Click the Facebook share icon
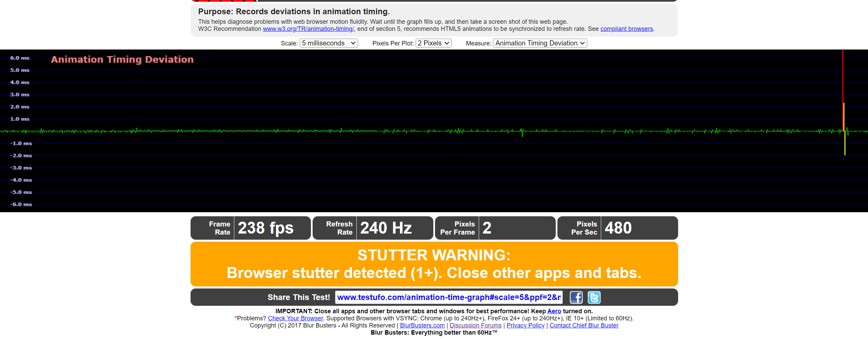 576,297
